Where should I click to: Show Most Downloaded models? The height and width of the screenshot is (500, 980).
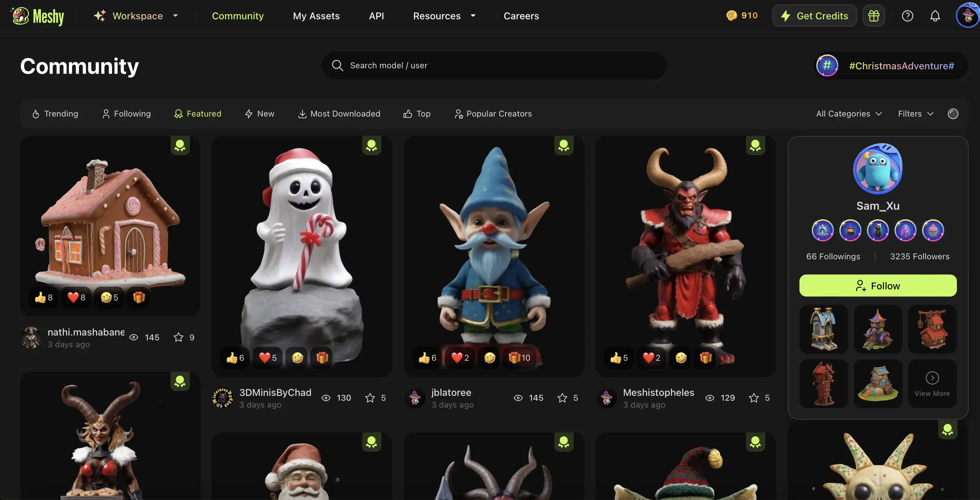pyautogui.click(x=339, y=114)
